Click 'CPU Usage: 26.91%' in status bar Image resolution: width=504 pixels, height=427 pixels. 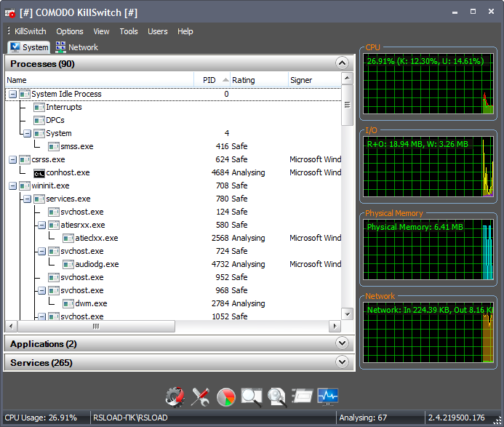coord(41,418)
